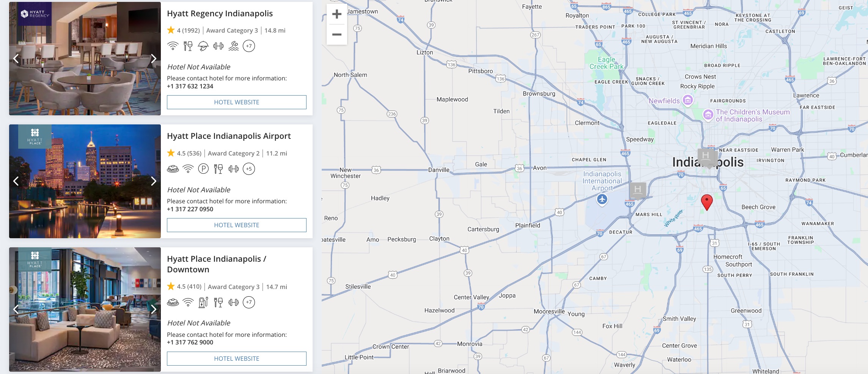The image size is (868, 374).
Task: Show more amenities via the +7 badge on Hyatt Place Downtown
Action: click(249, 302)
